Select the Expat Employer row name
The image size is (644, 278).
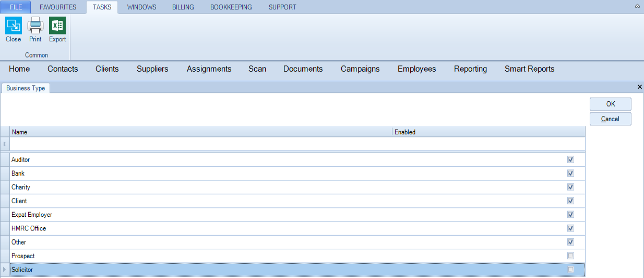click(x=32, y=215)
